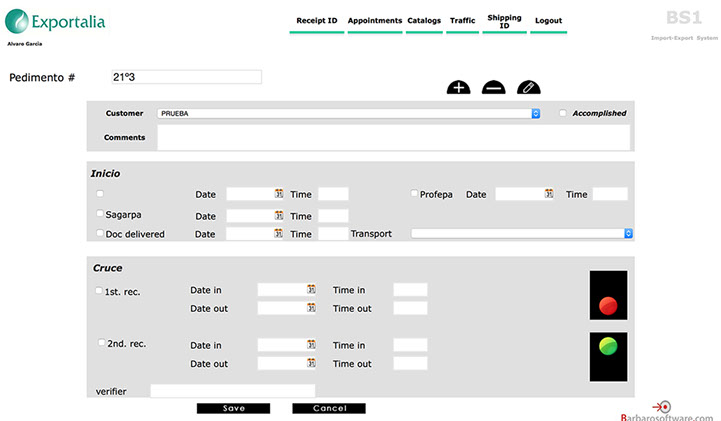Click the pencil edit icon
This screenshot has height=421, width=721.
[528, 88]
